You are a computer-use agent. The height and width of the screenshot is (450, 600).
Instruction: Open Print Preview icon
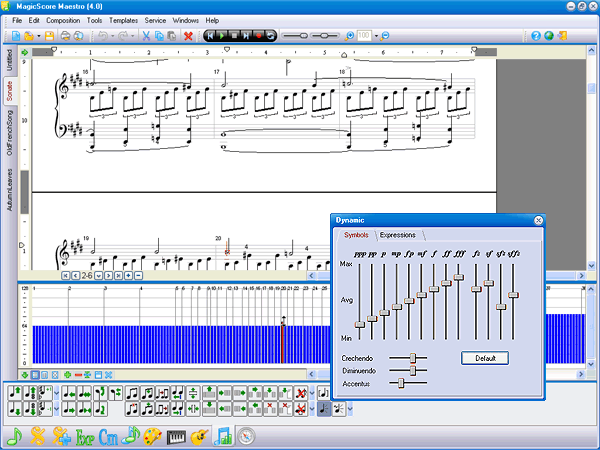[x=78, y=36]
